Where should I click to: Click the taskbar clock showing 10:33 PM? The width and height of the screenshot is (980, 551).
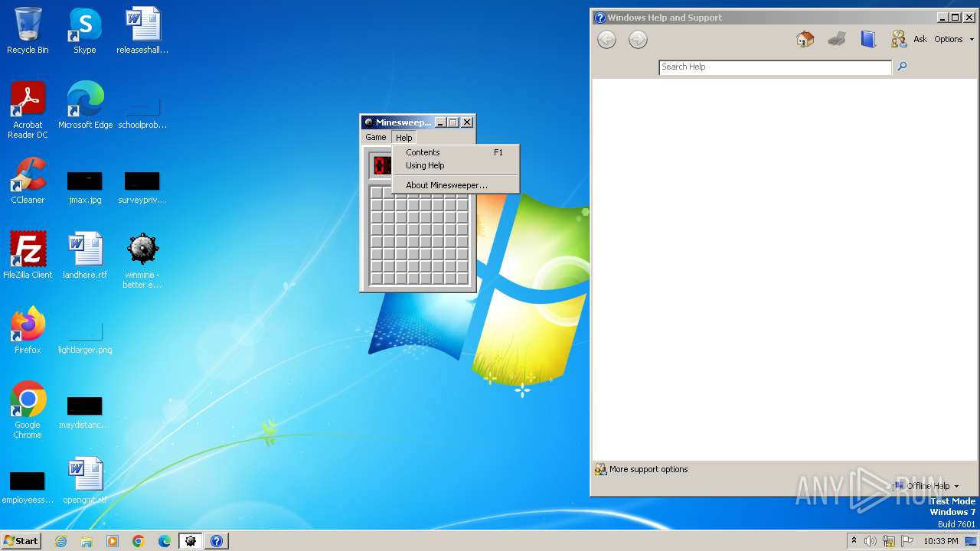point(941,541)
